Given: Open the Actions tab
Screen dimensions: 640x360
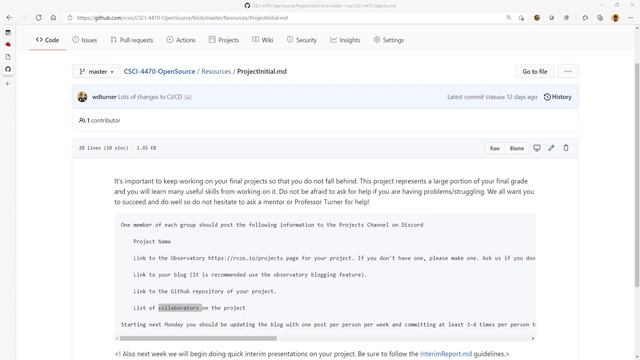Looking at the screenshot, I should tap(181, 40).
